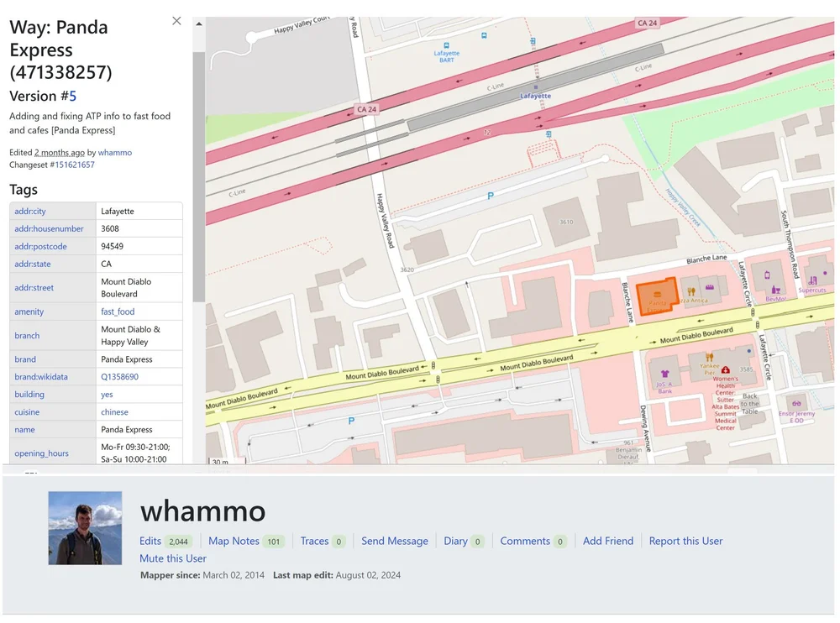This screenshot has width=840, height=623.
Task: Click the highlighted Panda Express fast food icon
Action: click(x=658, y=295)
